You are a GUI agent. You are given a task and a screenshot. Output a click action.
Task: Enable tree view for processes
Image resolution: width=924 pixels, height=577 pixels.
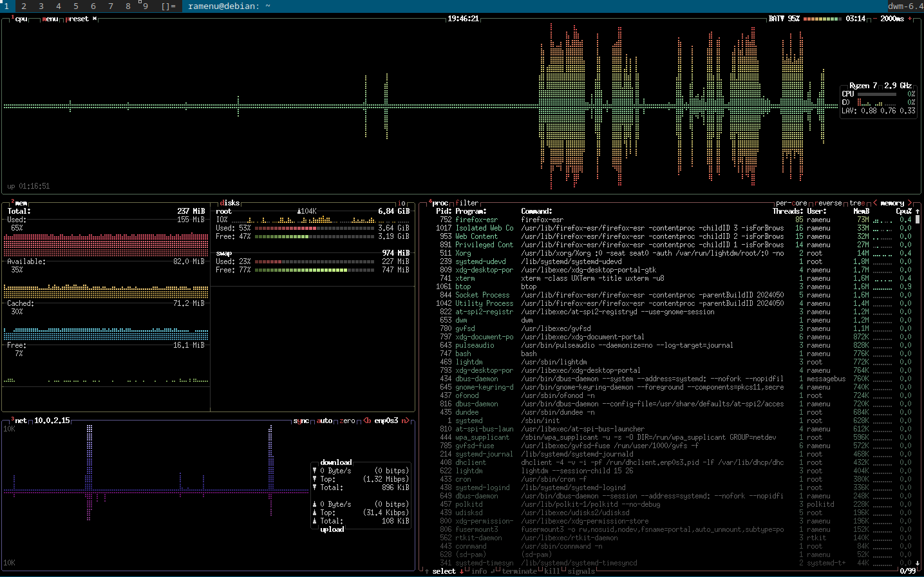857,203
